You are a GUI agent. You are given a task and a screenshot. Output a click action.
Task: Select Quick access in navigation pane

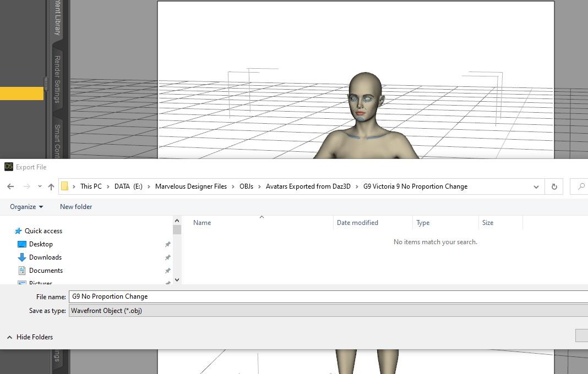click(43, 231)
